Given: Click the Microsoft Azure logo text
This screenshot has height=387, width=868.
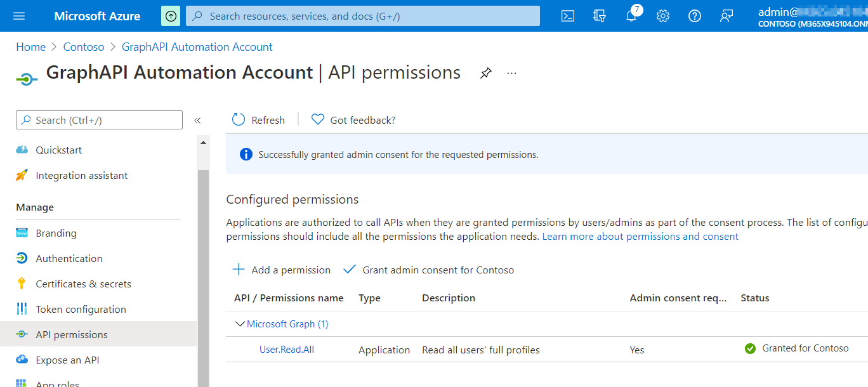Looking at the screenshot, I should click(97, 16).
